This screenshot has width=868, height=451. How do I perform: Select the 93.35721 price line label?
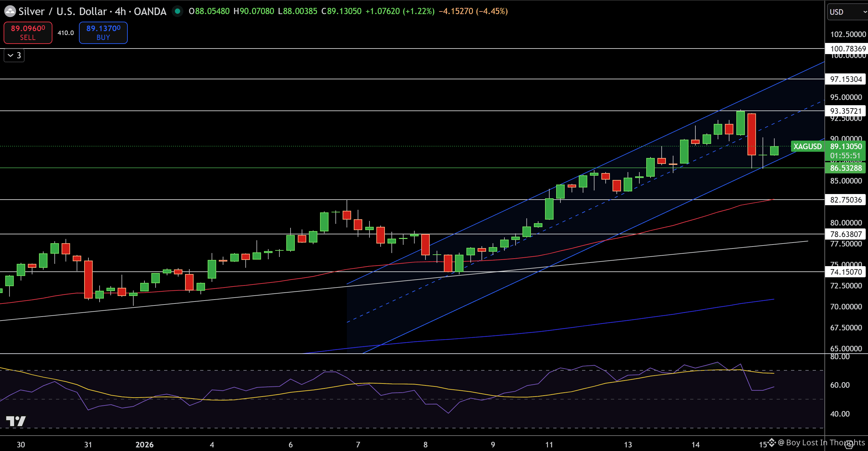pyautogui.click(x=846, y=111)
